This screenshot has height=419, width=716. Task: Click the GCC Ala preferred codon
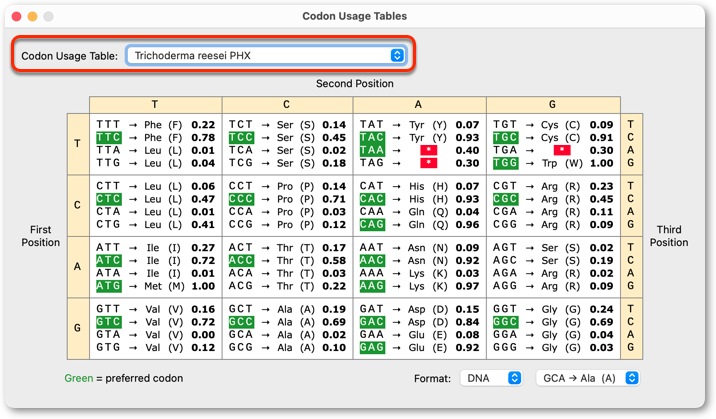(241, 322)
